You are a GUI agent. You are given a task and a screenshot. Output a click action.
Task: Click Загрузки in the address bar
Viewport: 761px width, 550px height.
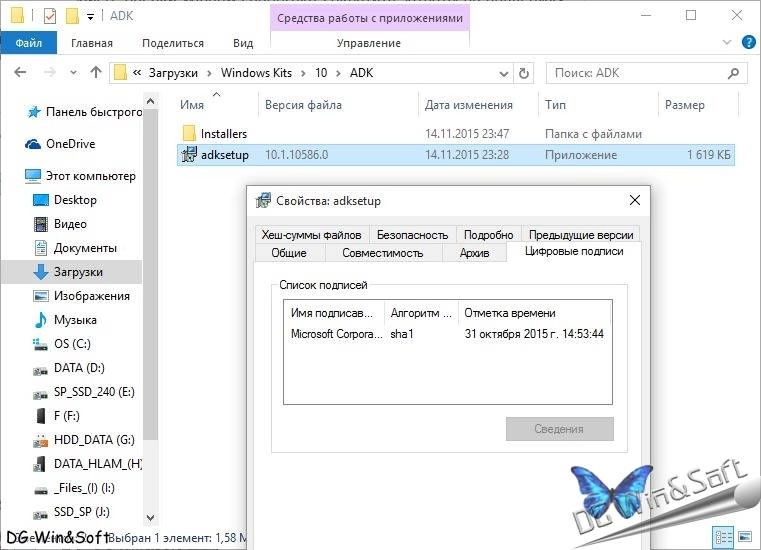point(173,73)
